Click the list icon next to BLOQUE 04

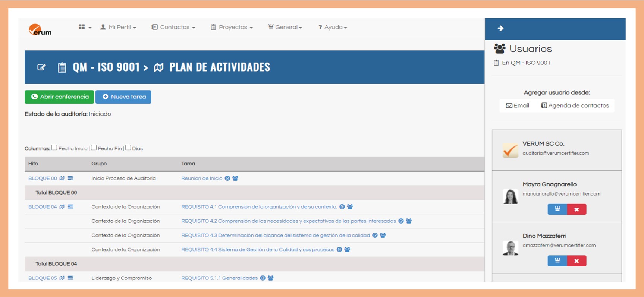pos(70,207)
